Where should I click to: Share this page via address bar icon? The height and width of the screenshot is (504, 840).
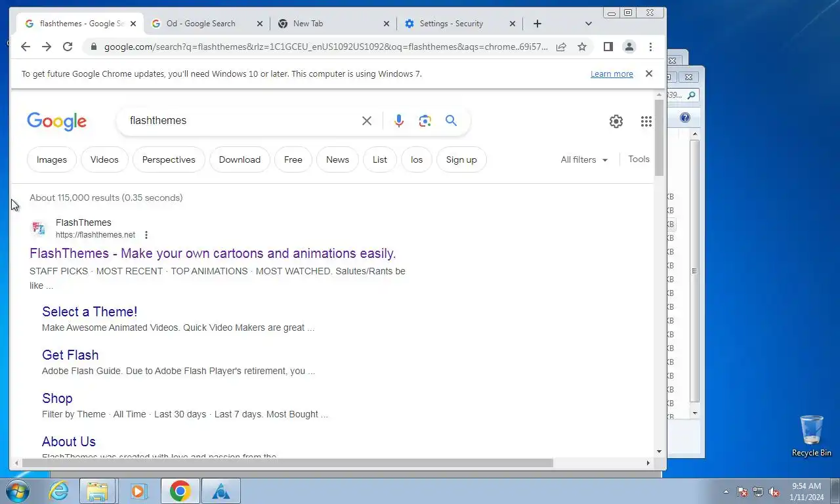(561, 47)
